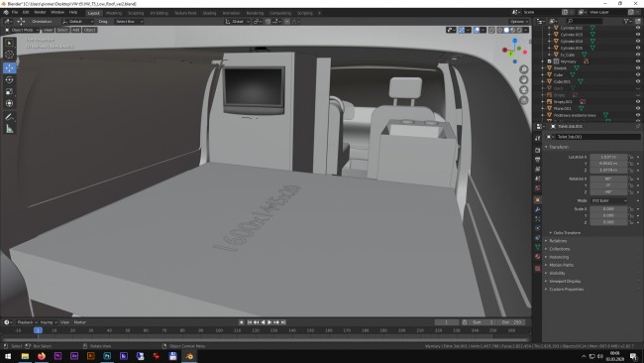
Task: Play animation forward in timeline
Action: (x=269, y=322)
